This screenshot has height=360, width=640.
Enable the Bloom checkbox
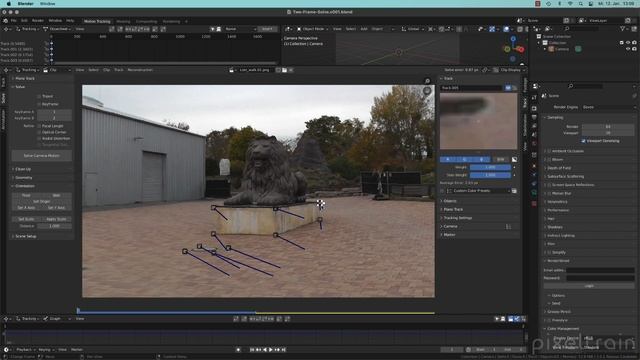(549, 160)
